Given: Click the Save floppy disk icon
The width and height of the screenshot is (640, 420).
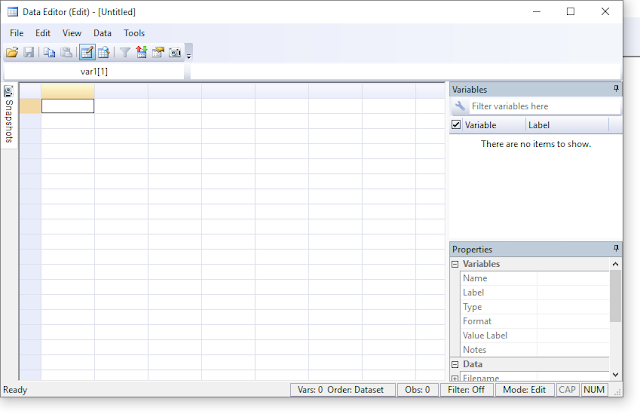Looking at the screenshot, I should click(29, 52).
